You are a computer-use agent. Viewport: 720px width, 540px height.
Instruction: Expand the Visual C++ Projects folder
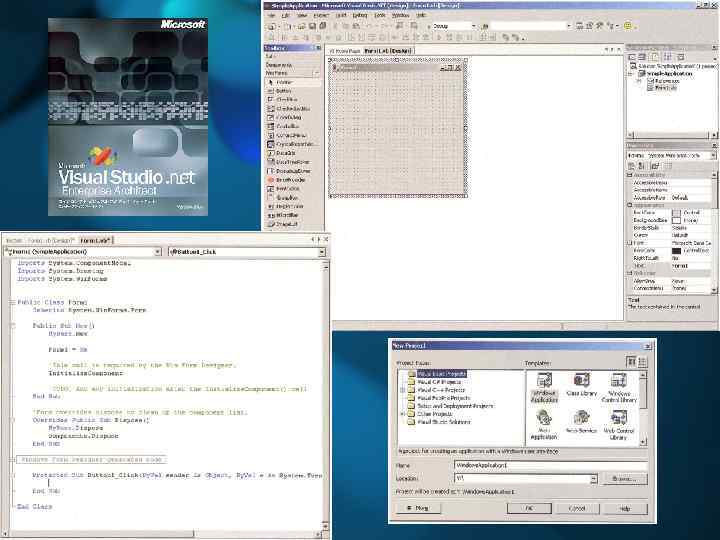pyautogui.click(x=403, y=390)
